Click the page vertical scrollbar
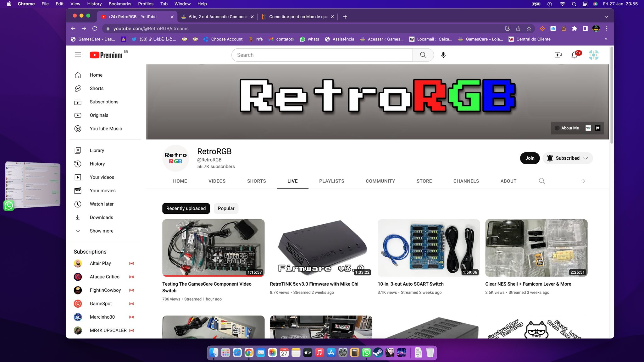The height and width of the screenshot is (362, 644). [612, 95]
